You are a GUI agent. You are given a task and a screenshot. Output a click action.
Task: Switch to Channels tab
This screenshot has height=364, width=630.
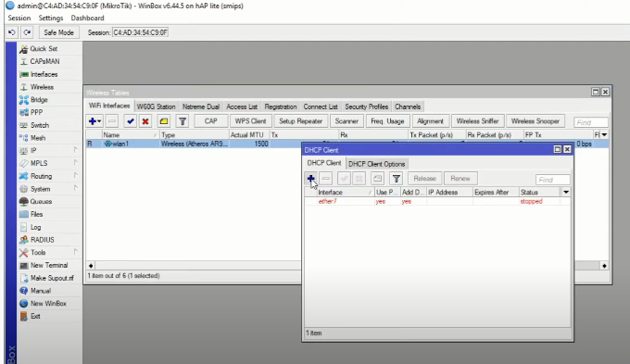coord(408,107)
